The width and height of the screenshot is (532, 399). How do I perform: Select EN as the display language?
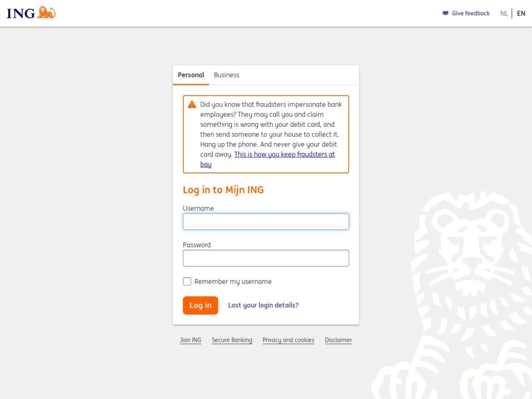click(x=521, y=13)
